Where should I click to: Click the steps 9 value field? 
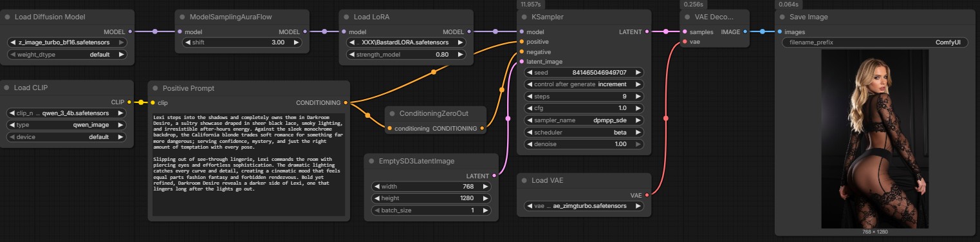pyautogui.click(x=585, y=96)
